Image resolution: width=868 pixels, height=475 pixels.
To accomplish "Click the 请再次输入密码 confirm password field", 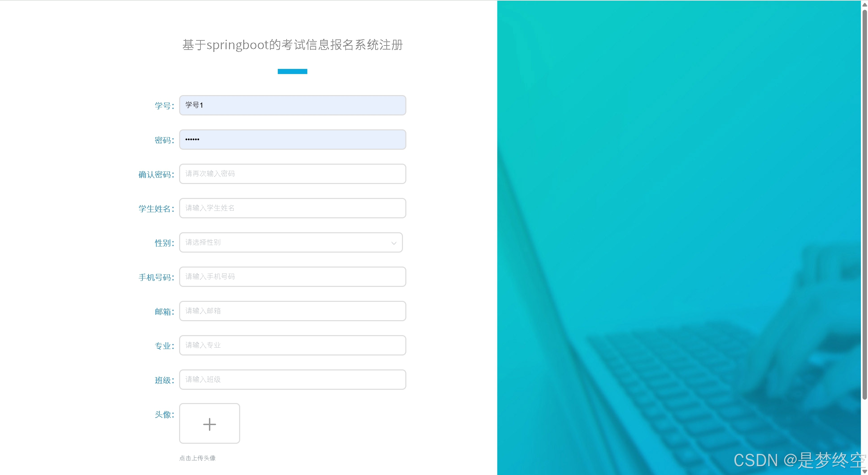I will point(292,174).
